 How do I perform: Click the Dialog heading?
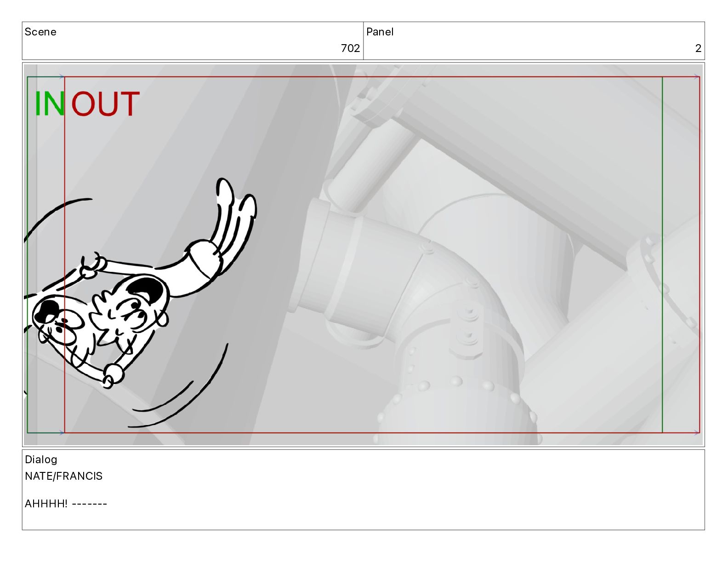coord(41,460)
